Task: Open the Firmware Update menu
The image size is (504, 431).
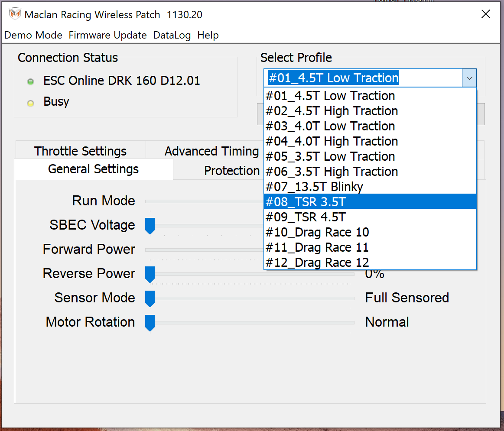Action: pos(107,35)
